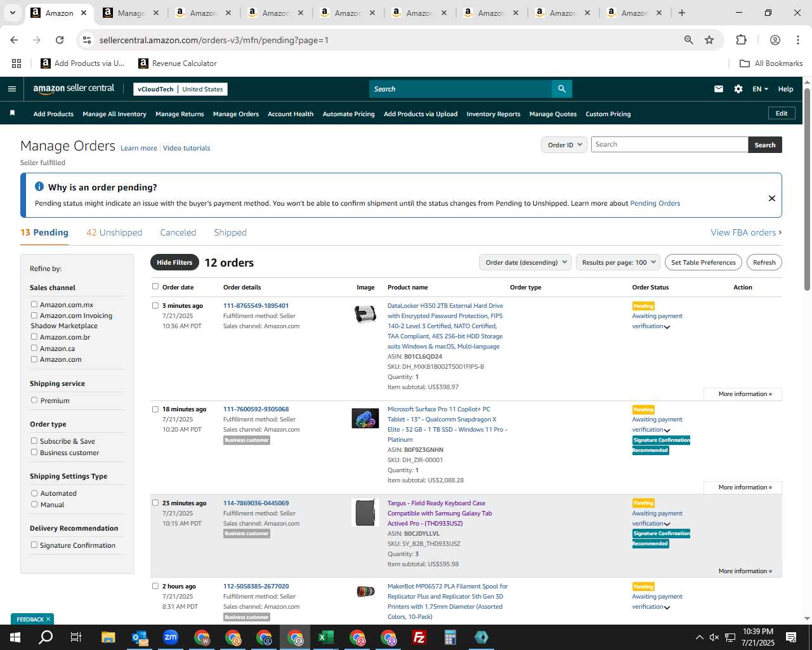Screen dimensions: 812x650
Task: Switch to the 42 Unshipped tab
Action: [x=114, y=232]
